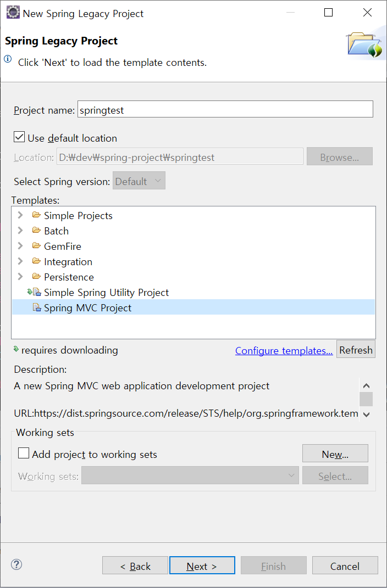Expand the Batch tree node

coord(21,230)
